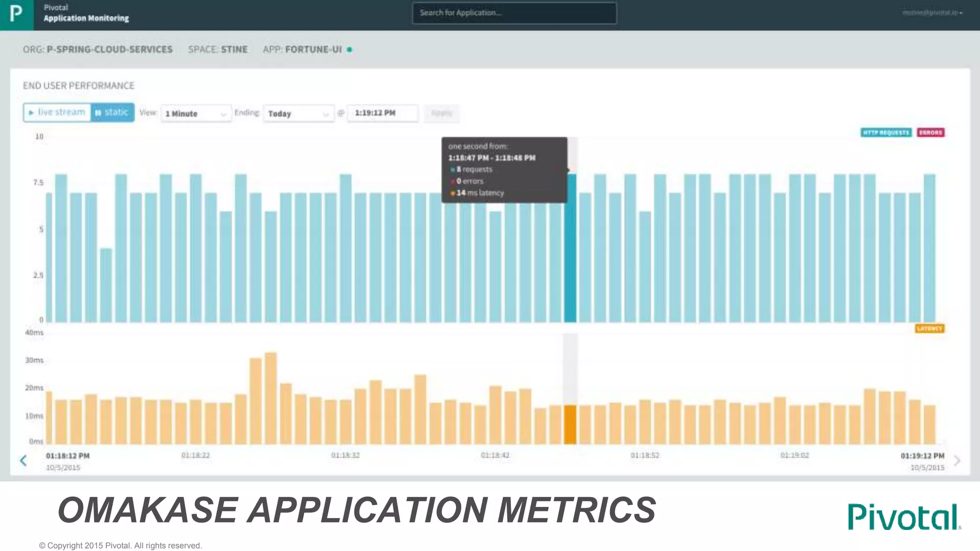Click the 01:18:52 time axis label
The image size is (980, 551).
point(645,455)
